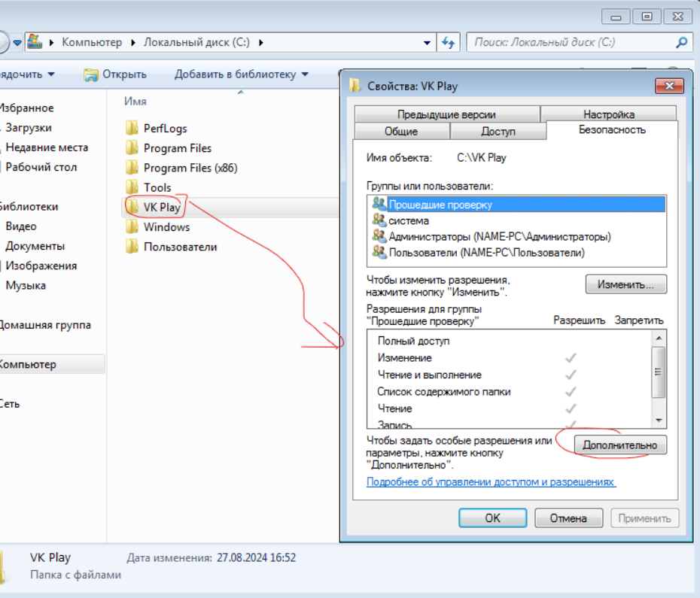Click the Открыть toolbar button
The height and width of the screenshot is (598, 700).
click(x=115, y=74)
